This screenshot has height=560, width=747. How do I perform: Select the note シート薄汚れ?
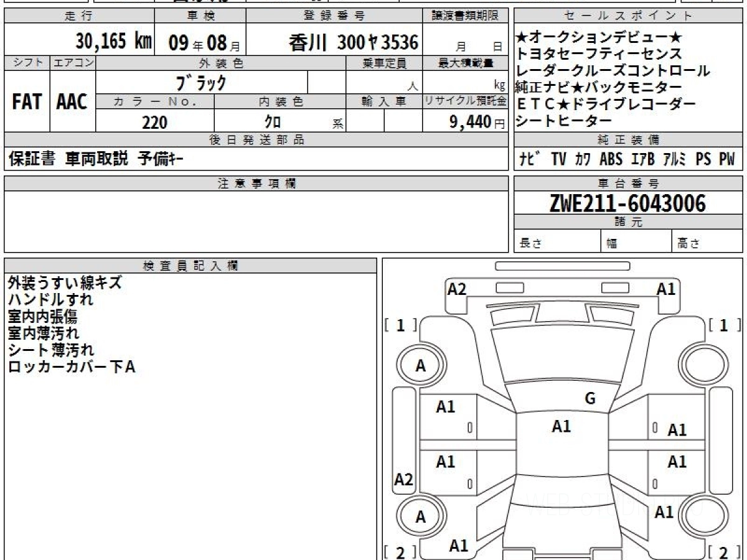pyautogui.click(x=51, y=350)
